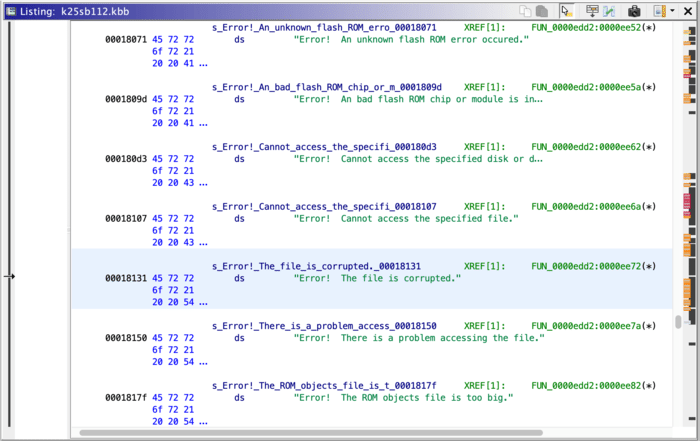Click the Listing window icon in the title bar
700x441 pixels.
click(x=9, y=10)
